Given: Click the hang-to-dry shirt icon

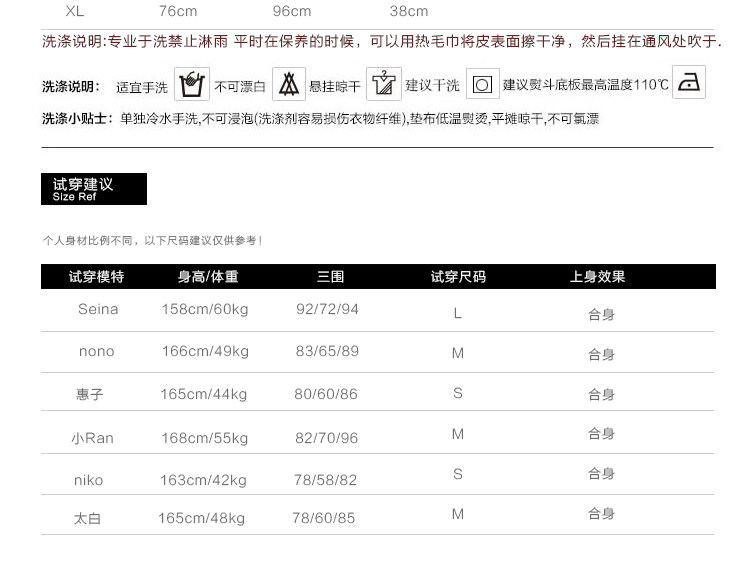Looking at the screenshot, I should (x=383, y=84).
